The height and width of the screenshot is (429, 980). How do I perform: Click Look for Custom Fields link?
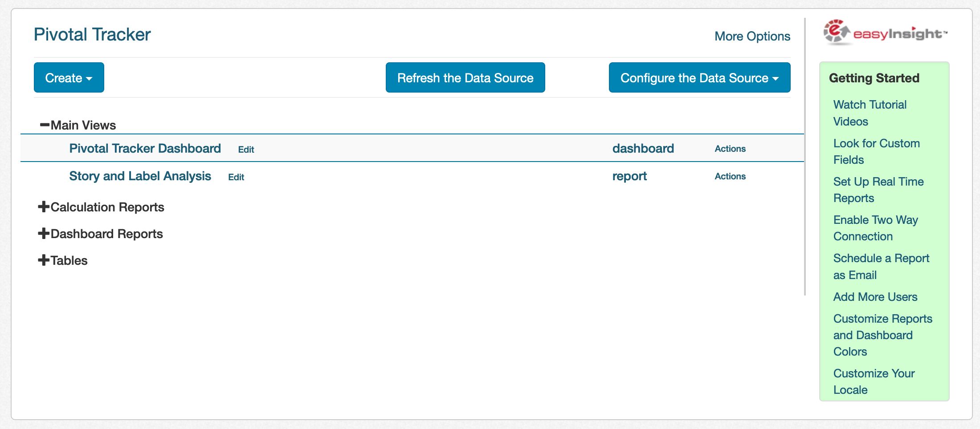point(876,151)
